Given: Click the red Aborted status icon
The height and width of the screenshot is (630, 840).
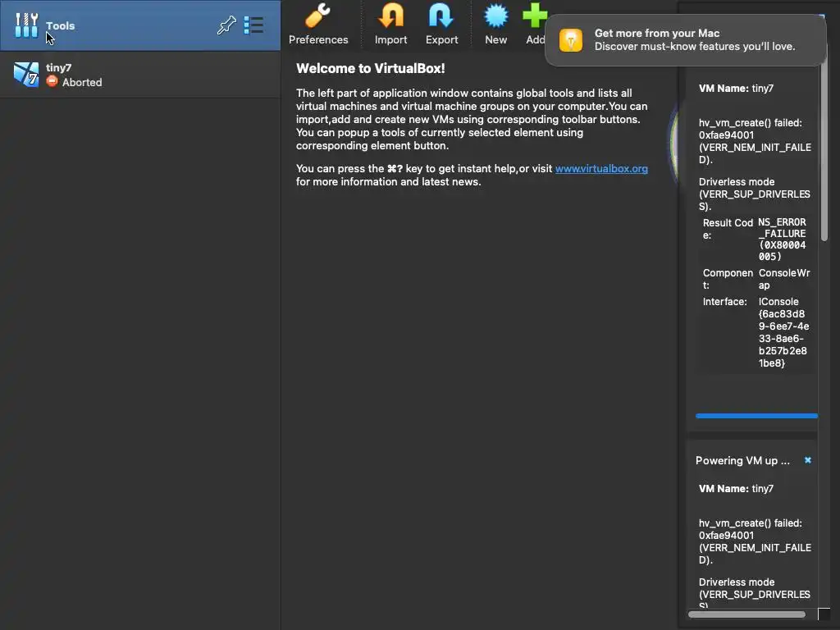Looking at the screenshot, I should click(52, 81).
